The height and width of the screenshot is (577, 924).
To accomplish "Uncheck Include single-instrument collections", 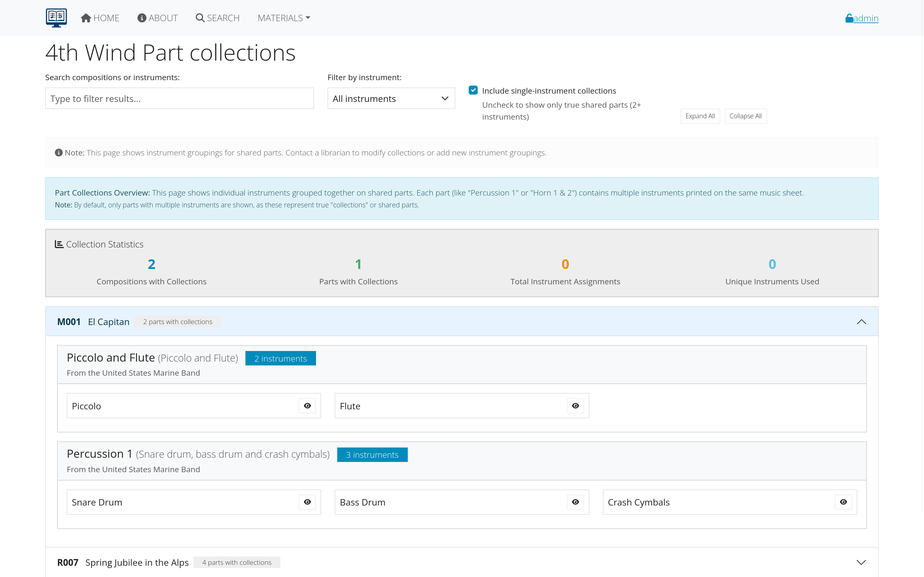I will coord(473,90).
